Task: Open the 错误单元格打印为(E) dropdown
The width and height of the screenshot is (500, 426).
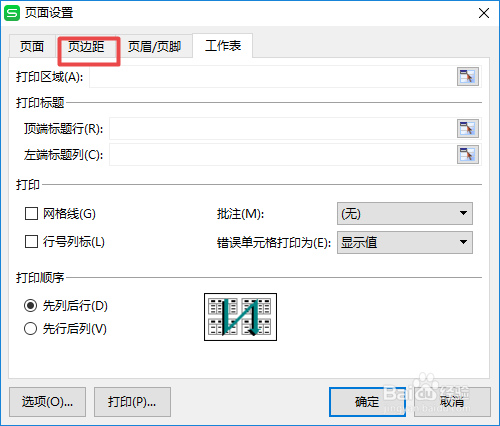Action: tap(405, 242)
